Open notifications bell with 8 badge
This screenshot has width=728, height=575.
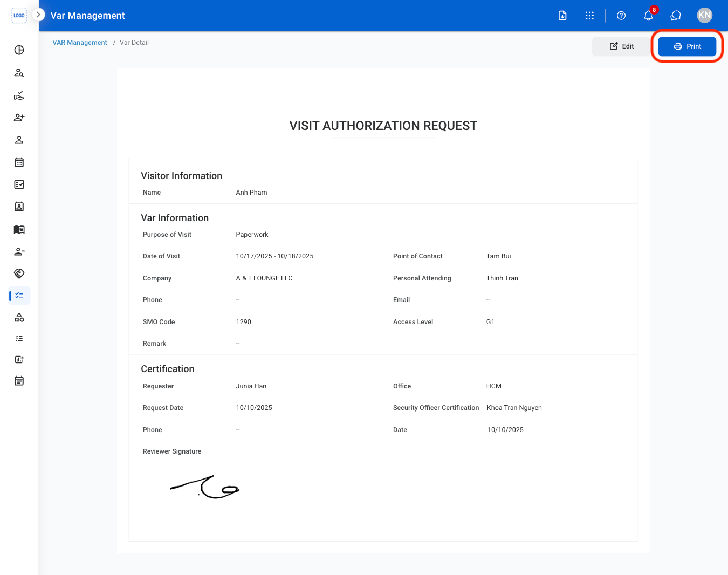tap(649, 15)
